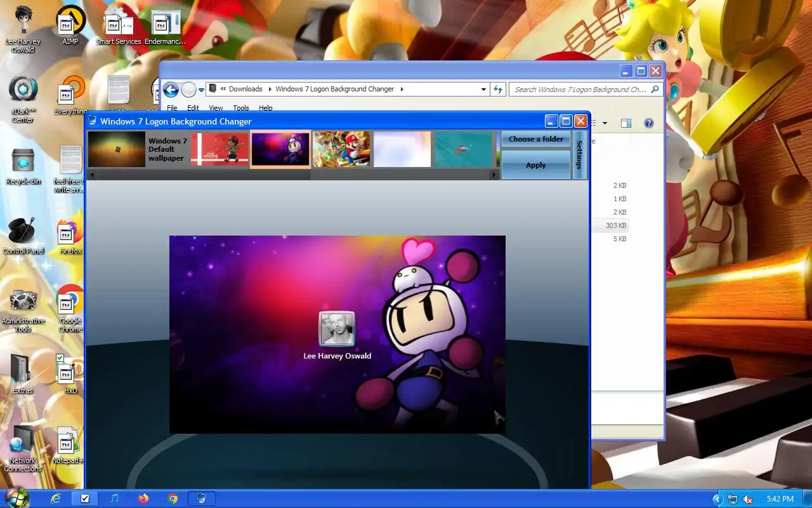Click the muted volume tray icon
812x508 pixels.
(748, 499)
